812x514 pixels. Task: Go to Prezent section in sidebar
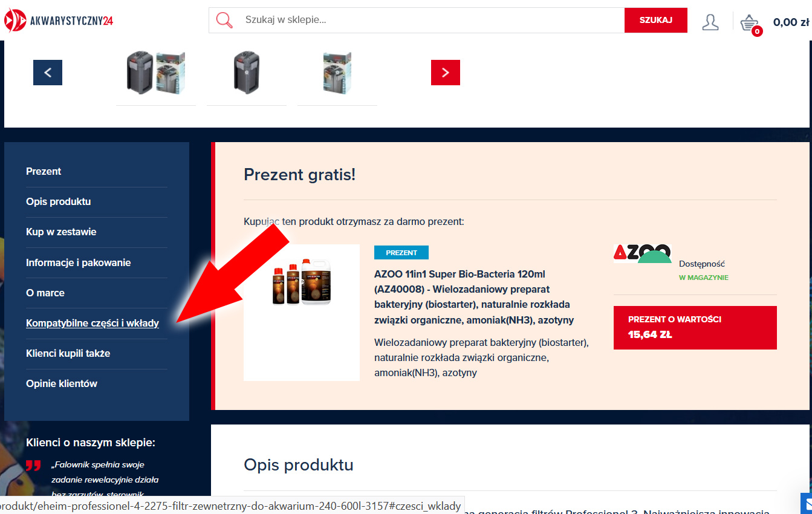click(44, 171)
